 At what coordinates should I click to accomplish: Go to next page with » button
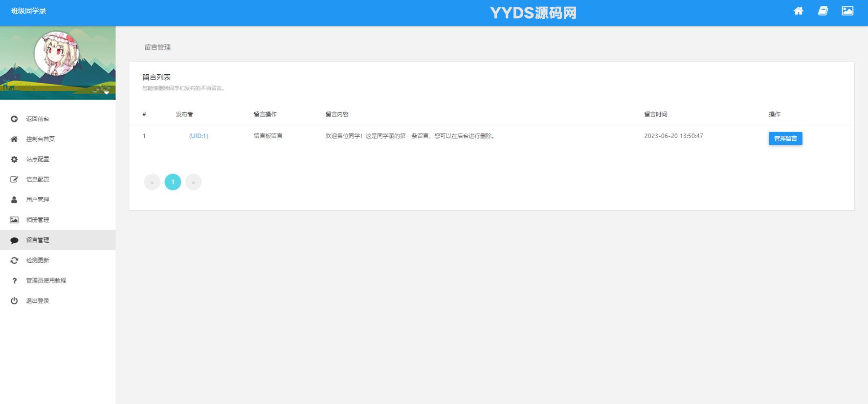pos(193,182)
